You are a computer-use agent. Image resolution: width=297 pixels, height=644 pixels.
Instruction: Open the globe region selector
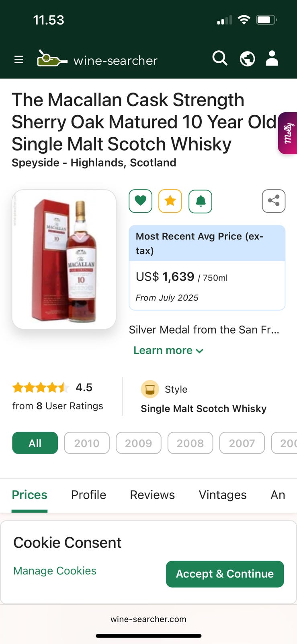click(x=247, y=59)
